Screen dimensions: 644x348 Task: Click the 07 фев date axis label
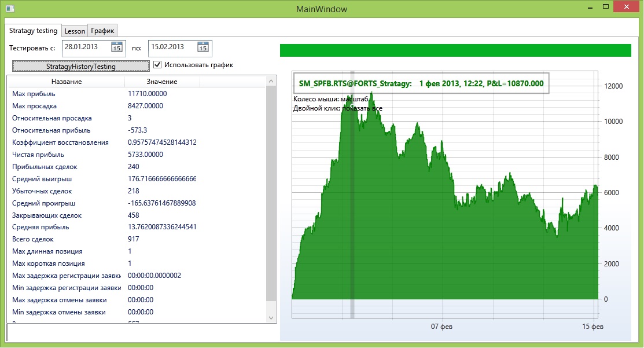click(442, 328)
